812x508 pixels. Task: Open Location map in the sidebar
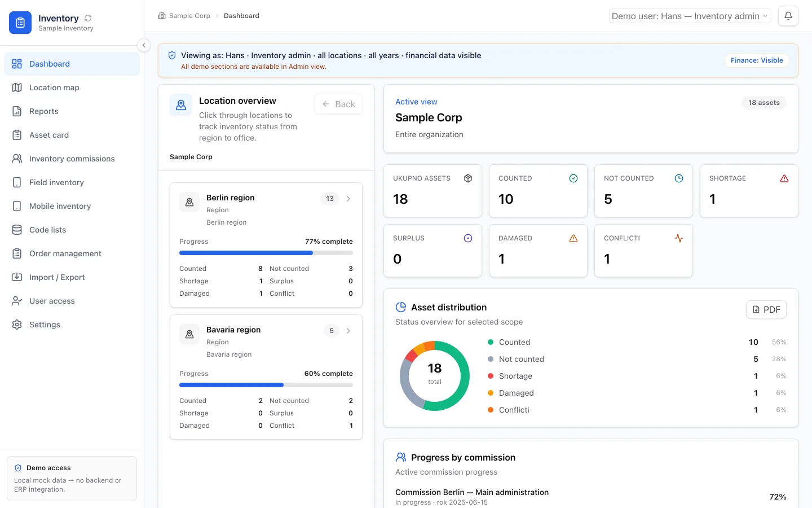pyautogui.click(x=72, y=87)
